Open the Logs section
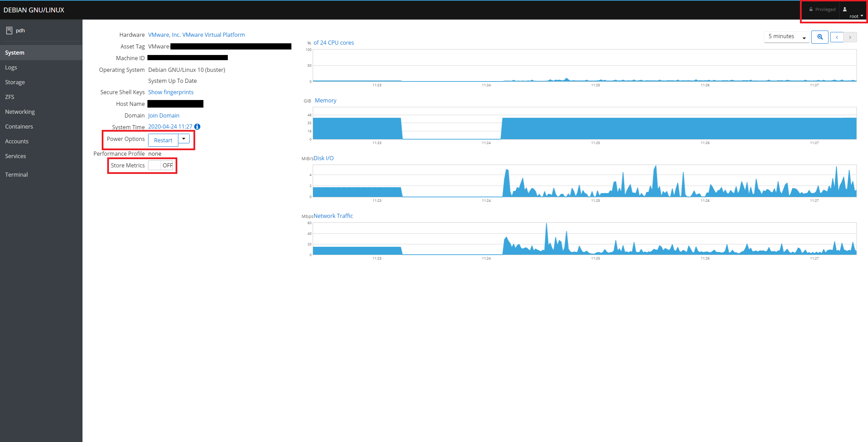Image resolution: width=868 pixels, height=442 pixels. [x=11, y=67]
